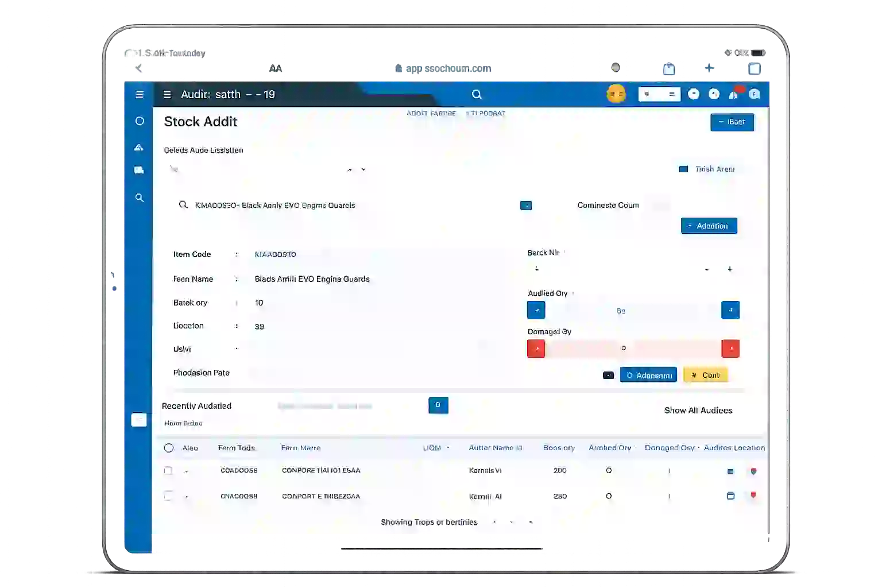
Task: Click the white header input box
Action: [x=659, y=94]
